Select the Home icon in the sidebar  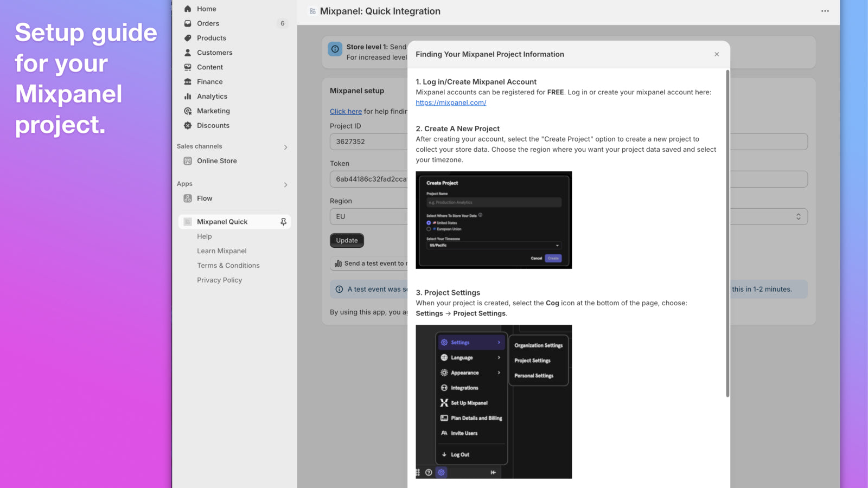187,9
